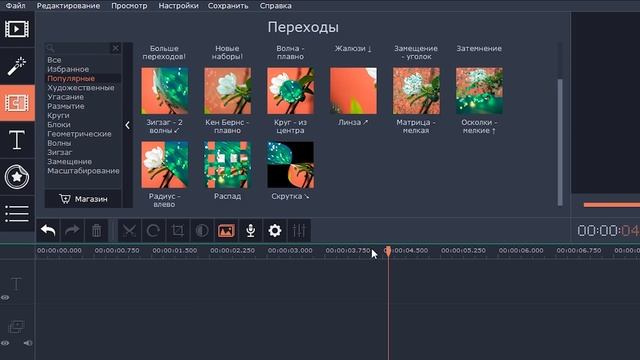This screenshot has width=640, height=360.
Task: Toggle titles track visibility eye
Action: click(5, 298)
